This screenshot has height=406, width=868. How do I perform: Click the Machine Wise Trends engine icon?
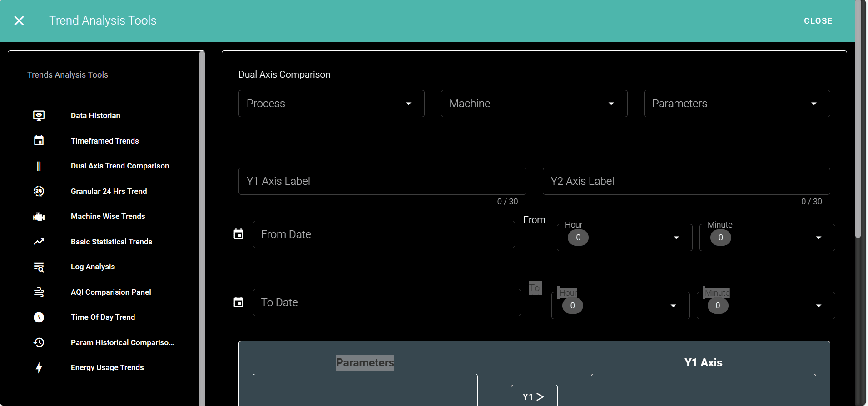[39, 217]
